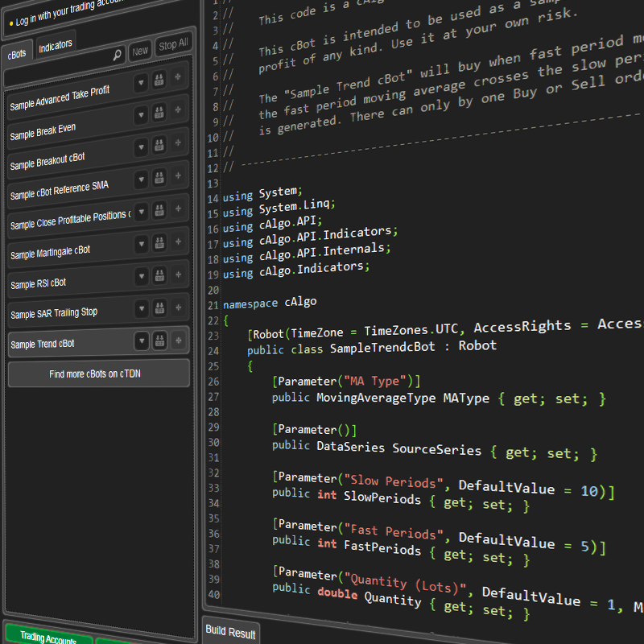
Task: Expand options arrow for Sample RSI cBot
Action: [140, 275]
